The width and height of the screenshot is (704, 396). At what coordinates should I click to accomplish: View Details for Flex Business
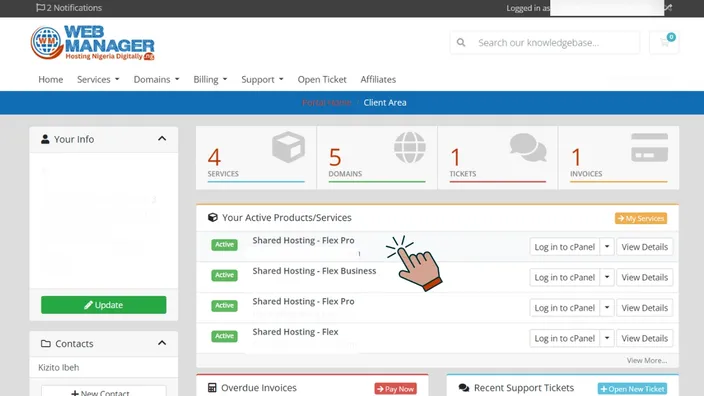click(x=644, y=277)
